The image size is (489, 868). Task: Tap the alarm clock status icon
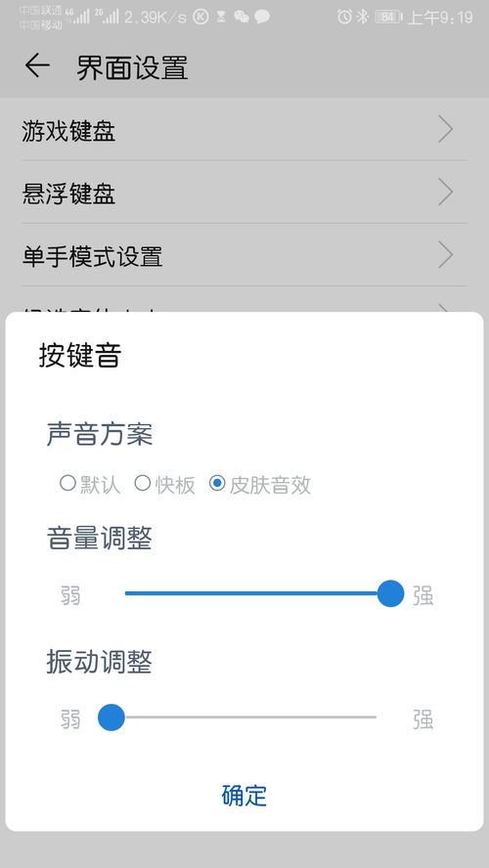(x=344, y=18)
